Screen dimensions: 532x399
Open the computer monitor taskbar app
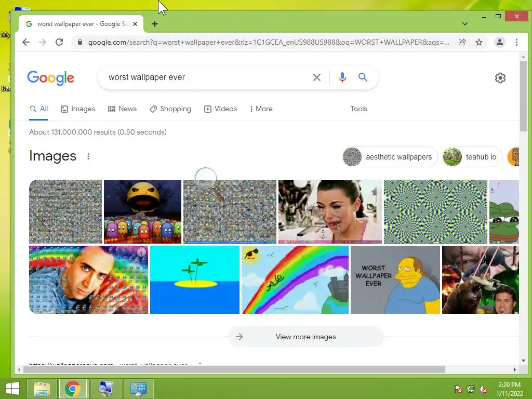tap(105, 389)
